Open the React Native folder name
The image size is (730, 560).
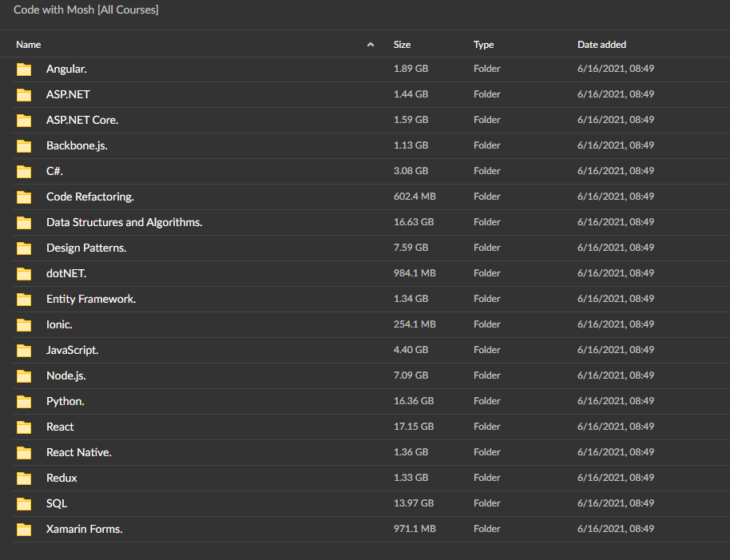pos(79,452)
